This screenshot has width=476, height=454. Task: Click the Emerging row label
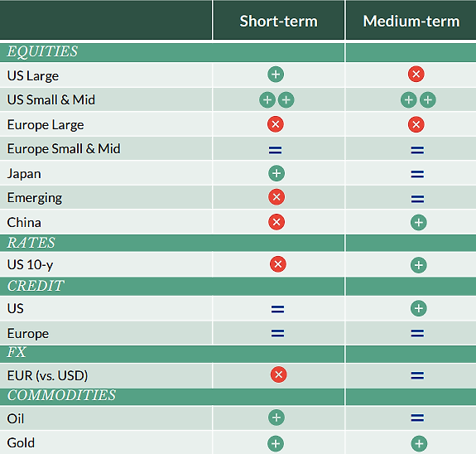pos(35,198)
